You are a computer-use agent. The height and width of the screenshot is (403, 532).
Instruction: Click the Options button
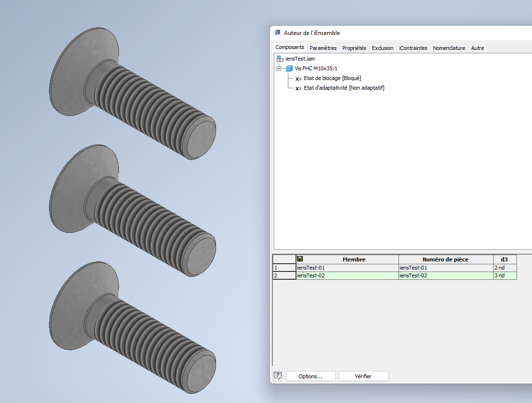click(x=311, y=376)
